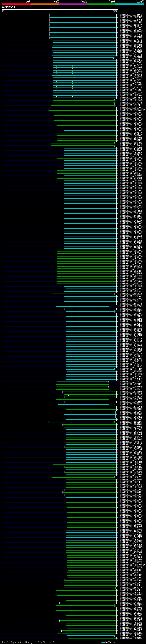Select hit UniRef100_B6TFF4
This screenshot has height=644, width=146.
coord(131,98)
